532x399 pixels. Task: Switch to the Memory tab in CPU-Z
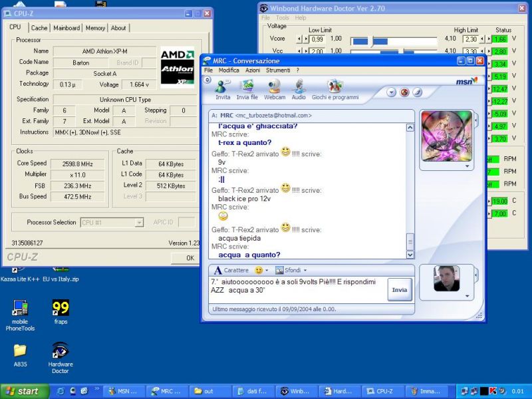point(95,28)
